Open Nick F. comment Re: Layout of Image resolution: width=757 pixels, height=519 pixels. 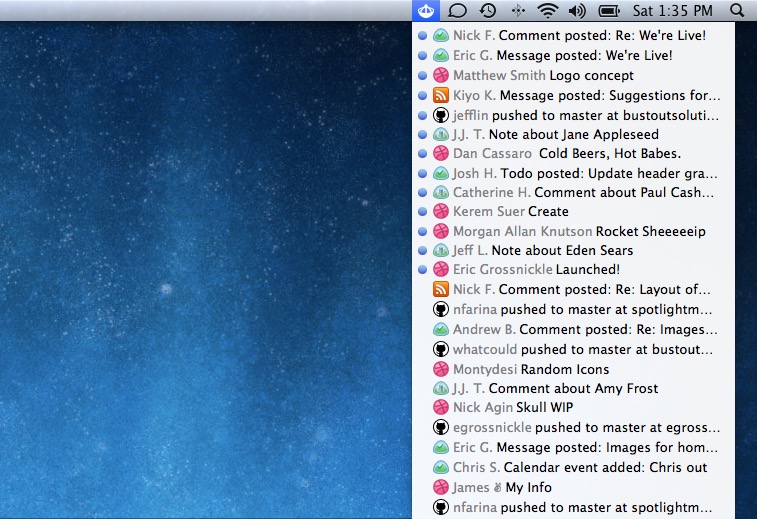click(574, 289)
